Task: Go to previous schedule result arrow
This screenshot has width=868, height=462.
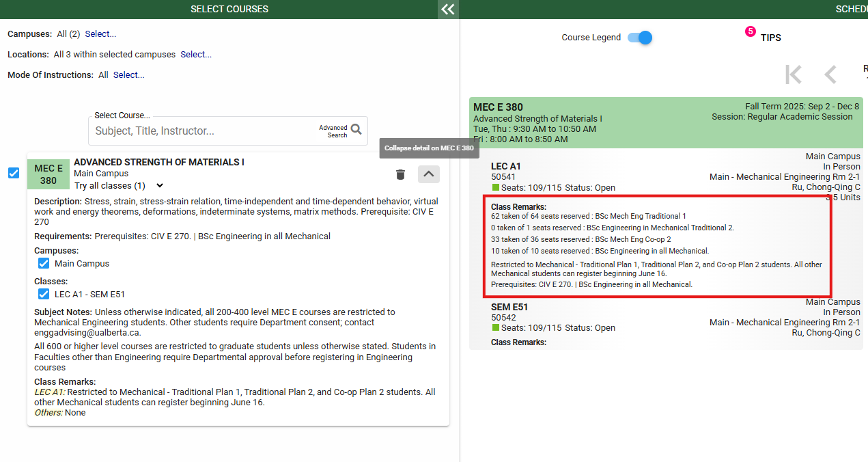Action: (830, 74)
